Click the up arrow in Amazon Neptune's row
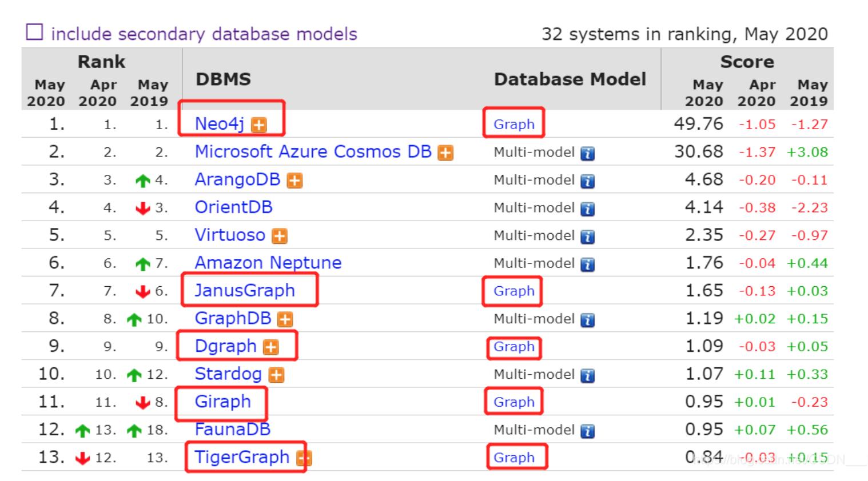The height and width of the screenshot is (481, 868). 143,264
